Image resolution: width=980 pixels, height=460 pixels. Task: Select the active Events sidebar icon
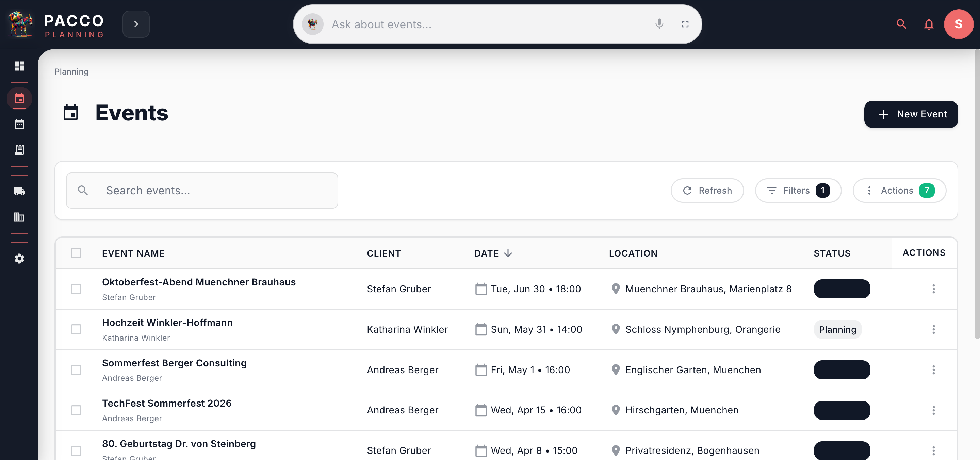click(x=19, y=99)
